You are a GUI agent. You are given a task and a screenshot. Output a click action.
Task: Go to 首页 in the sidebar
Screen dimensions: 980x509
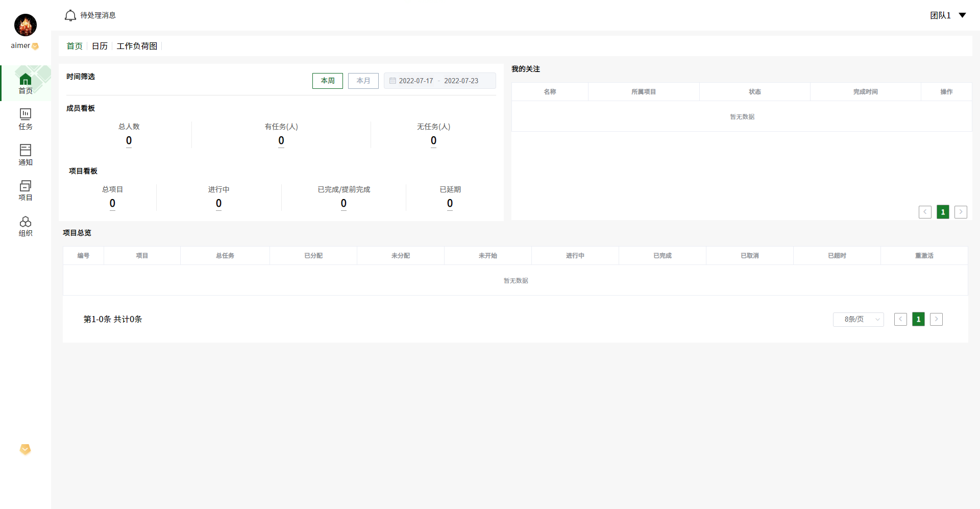26,83
